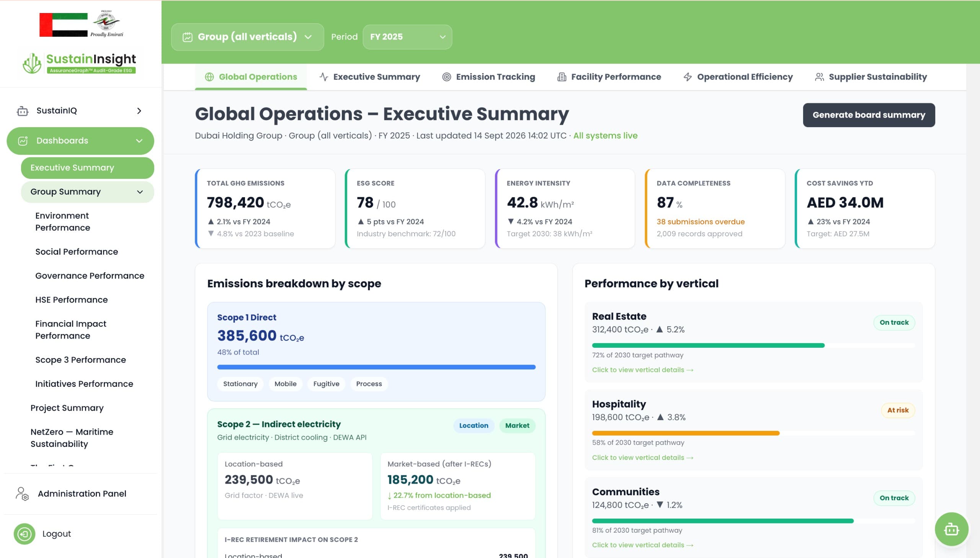
Task: Click the Total GHG Emissions card
Action: click(x=265, y=208)
